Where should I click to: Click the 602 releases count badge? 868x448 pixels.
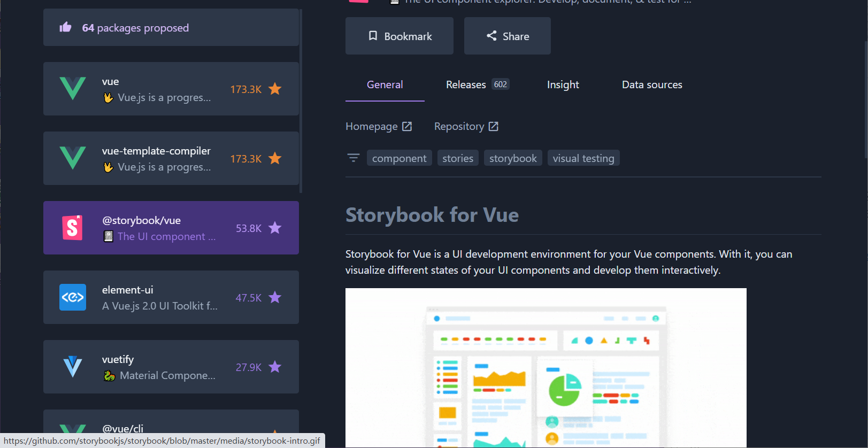501,84
